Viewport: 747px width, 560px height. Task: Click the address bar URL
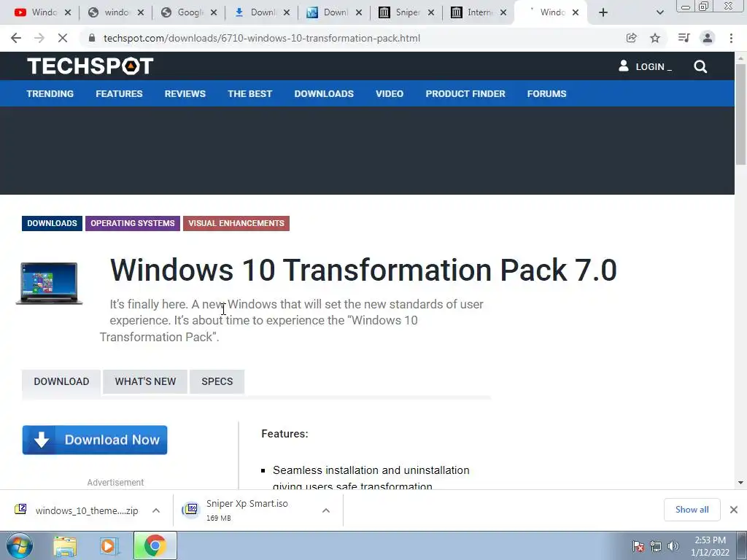coord(262,38)
